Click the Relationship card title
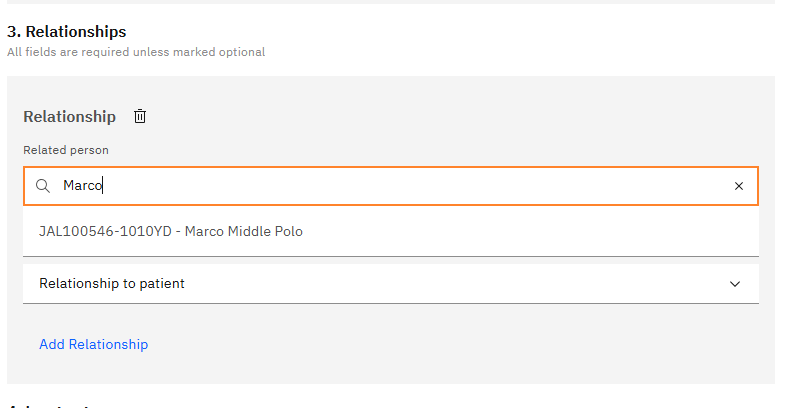792x408 pixels. pyautogui.click(x=70, y=117)
